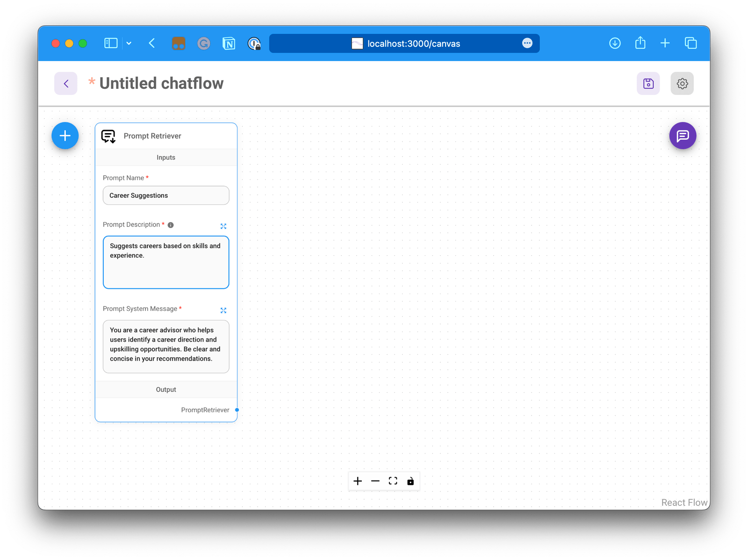Open the Notion extension in the toolbar
748x560 pixels.
tap(229, 43)
